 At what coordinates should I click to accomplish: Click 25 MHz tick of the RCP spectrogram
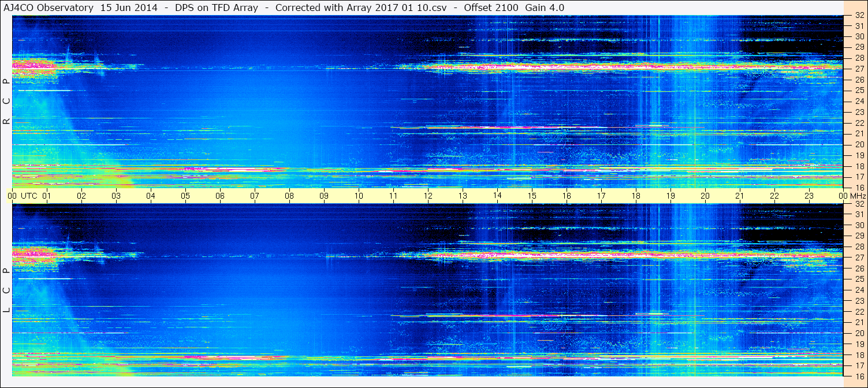click(859, 91)
